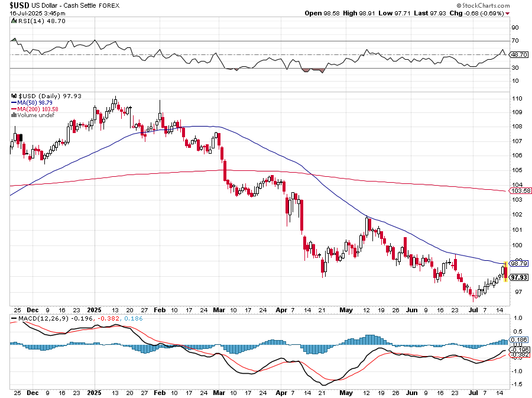This screenshot has width=532, height=398.
Task: Click the 0.186 MACD histogram value tag
Action: [x=518, y=341]
